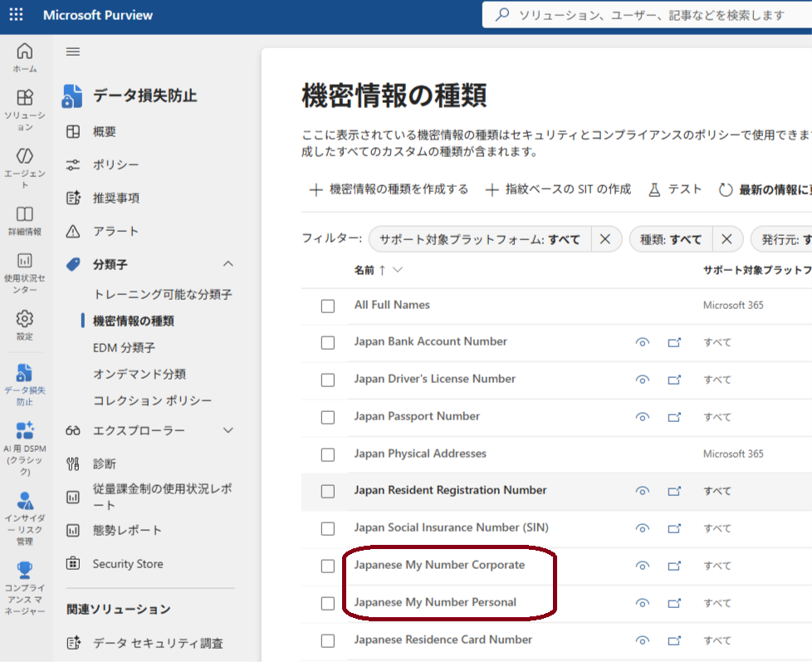Open AI 用 DSPM in left rail
The image size is (812, 662).
pyautogui.click(x=25, y=448)
